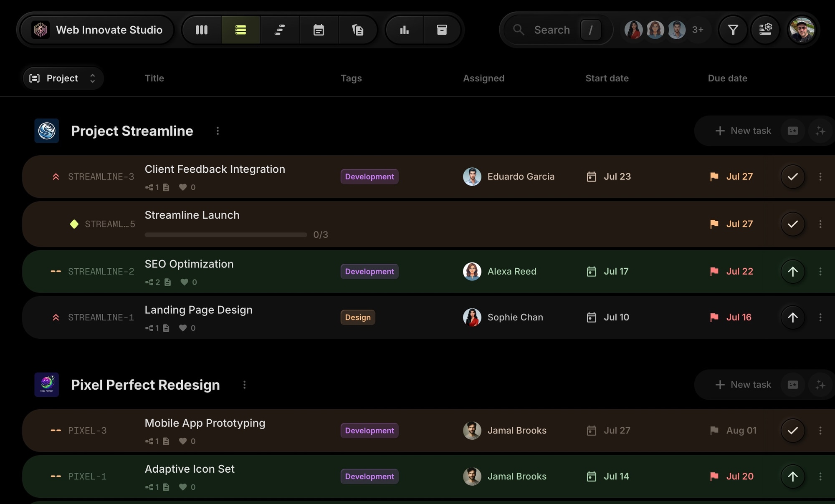Toggle completion of Mobile App Prototyping

click(x=792, y=430)
